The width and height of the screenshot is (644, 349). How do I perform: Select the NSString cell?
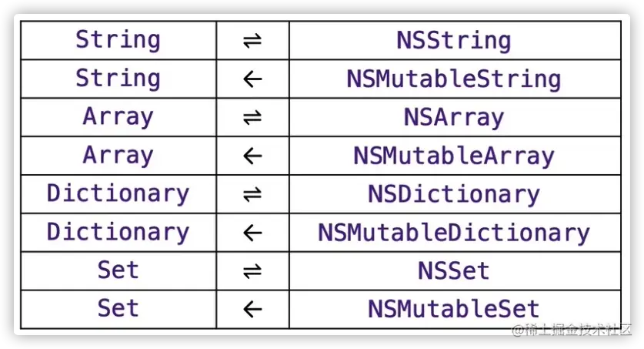click(455, 41)
